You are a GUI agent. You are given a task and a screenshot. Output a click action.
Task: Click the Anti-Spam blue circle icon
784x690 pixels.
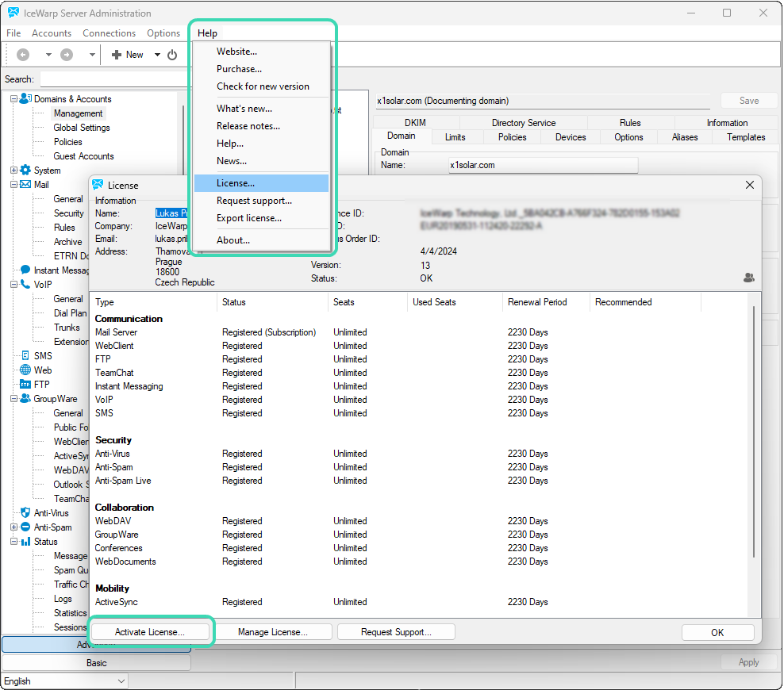pos(25,527)
